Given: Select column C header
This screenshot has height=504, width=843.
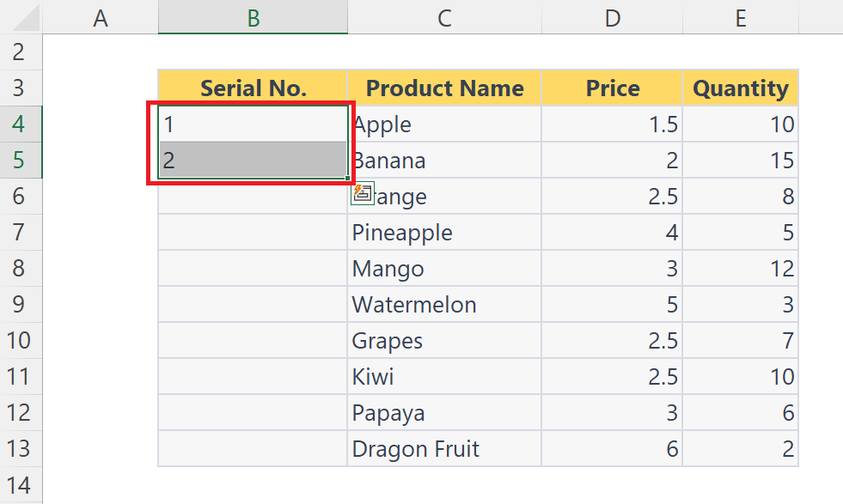Looking at the screenshot, I should coord(444,17).
